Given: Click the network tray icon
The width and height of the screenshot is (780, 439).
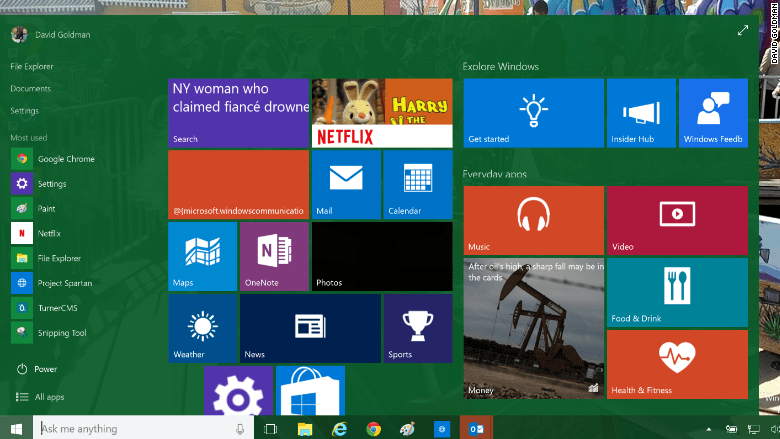Looking at the screenshot, I should click(754, 429).
